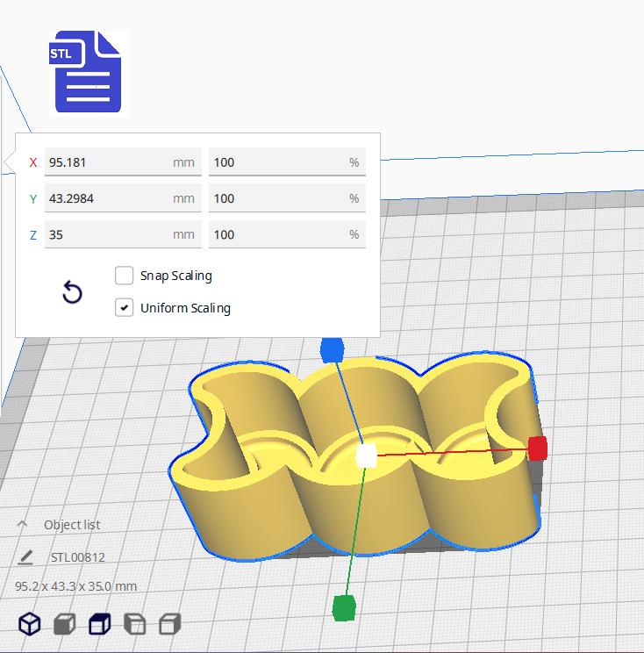Click the Z dimension field showing 35
644x653 pixels.
pyautogui.click(x=123, y=234)
